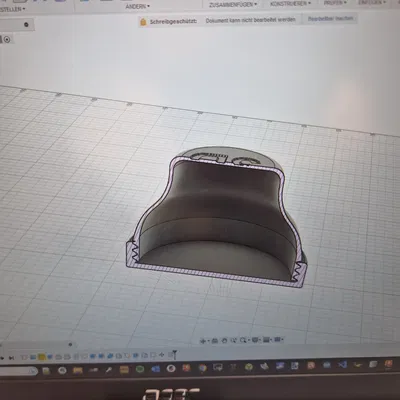Select the Zoom tool in the navigation bar

[234, 340]
